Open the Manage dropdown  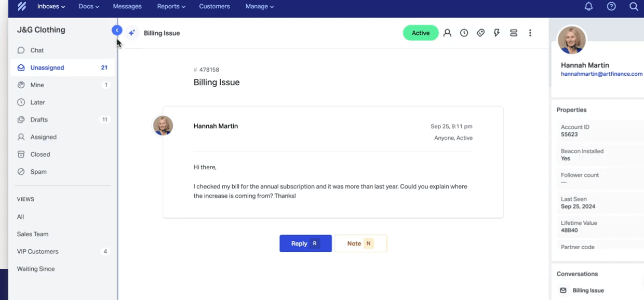click(259, 6)
